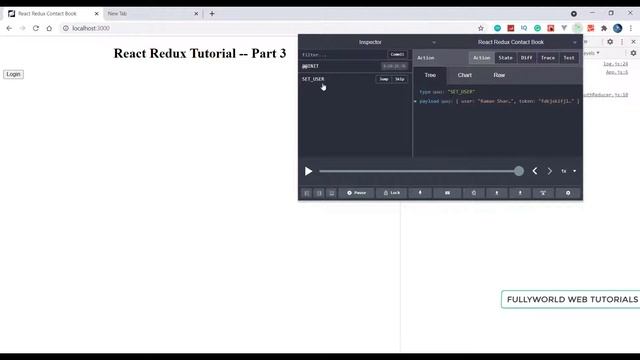Bookmark this page with the star icon
The image size is (640, 360).
pyautogui.click(x=481, y=28)
